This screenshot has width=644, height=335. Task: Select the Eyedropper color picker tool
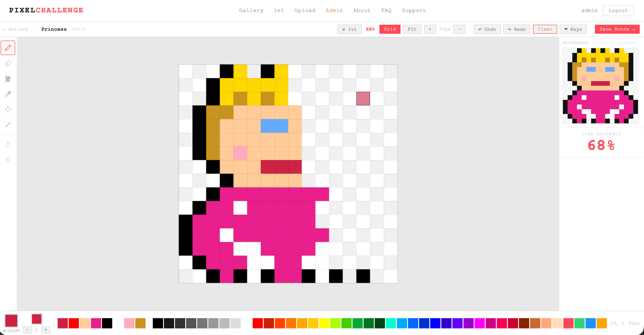[8, 94]
